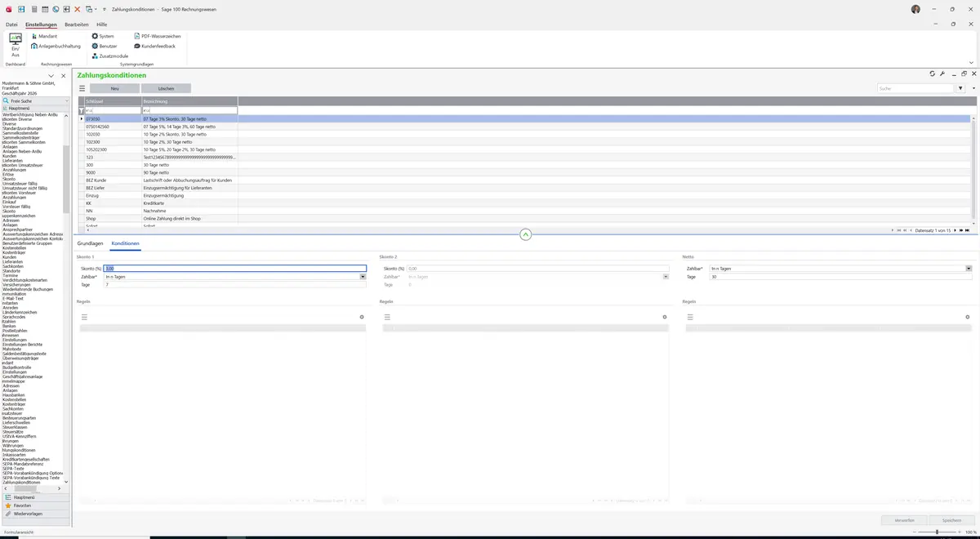Open quick access toolbar customize arrow
Viewport: 980px width, 539px height.
[x=105, y=8]
